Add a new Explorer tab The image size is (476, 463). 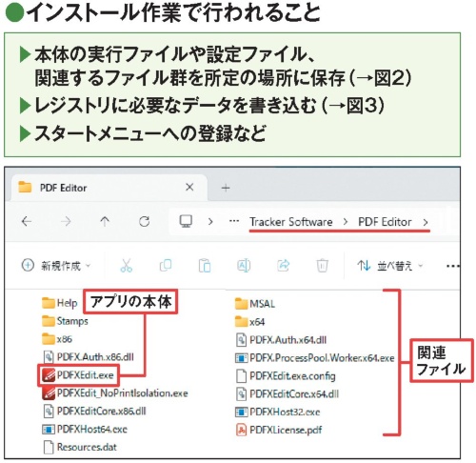[226, 188]
